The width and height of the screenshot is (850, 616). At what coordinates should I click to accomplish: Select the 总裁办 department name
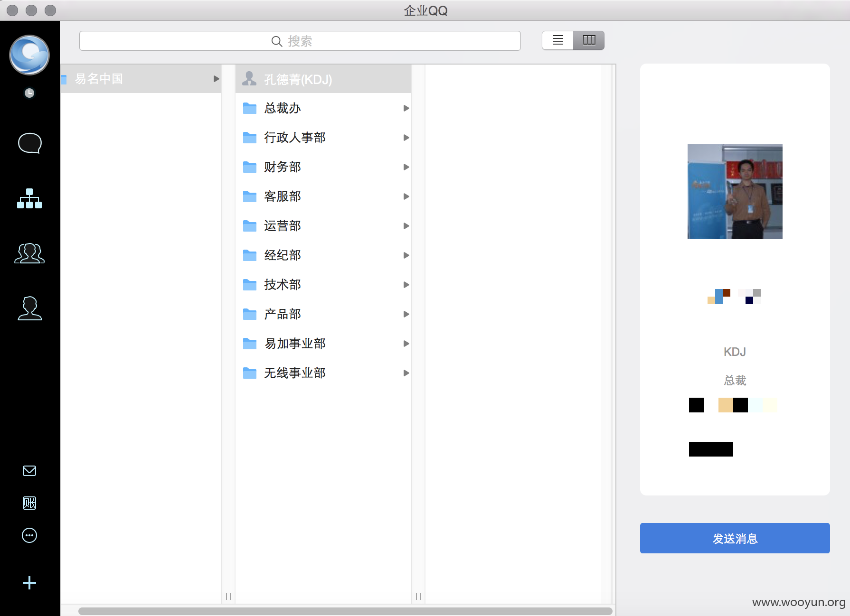coord(283,108)
